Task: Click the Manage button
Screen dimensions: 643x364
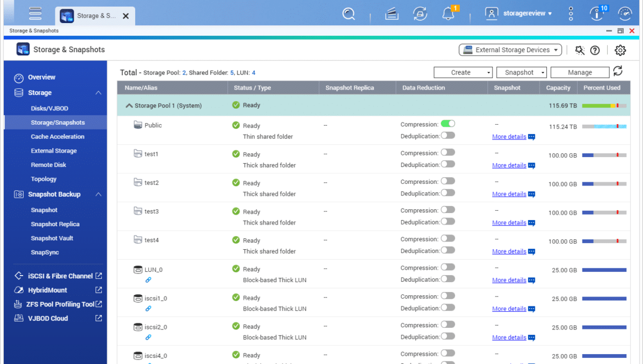Action: (580, 72)
